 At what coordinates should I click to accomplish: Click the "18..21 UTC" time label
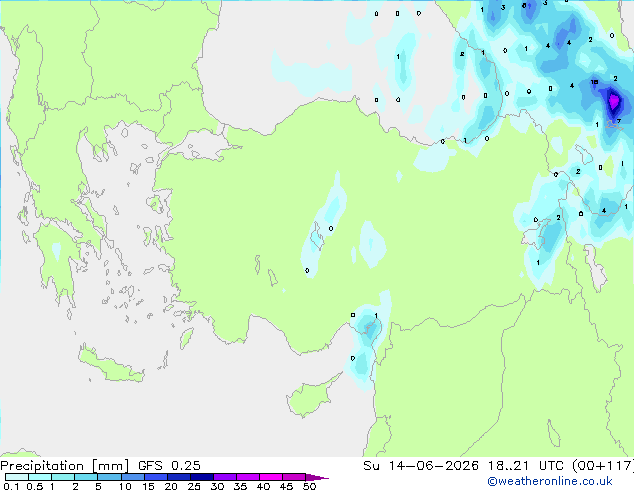pyautogui.click(x=526, y=466)
